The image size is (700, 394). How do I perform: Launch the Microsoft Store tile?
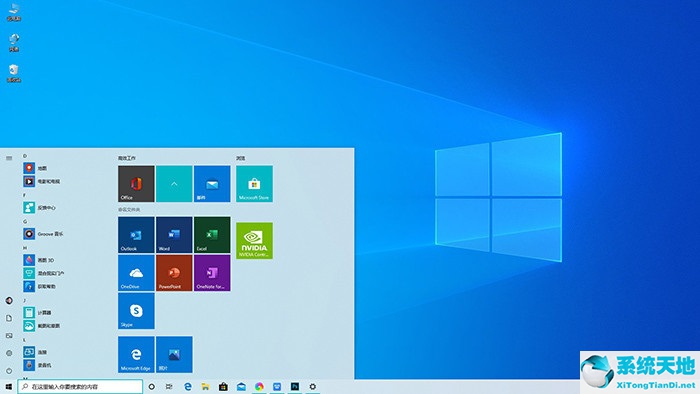click(254, 184)
